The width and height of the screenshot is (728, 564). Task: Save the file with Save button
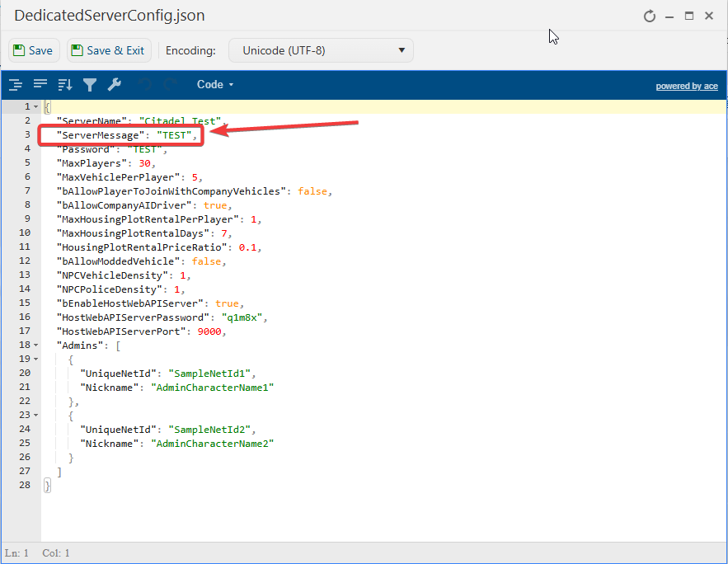coord(34,50)
